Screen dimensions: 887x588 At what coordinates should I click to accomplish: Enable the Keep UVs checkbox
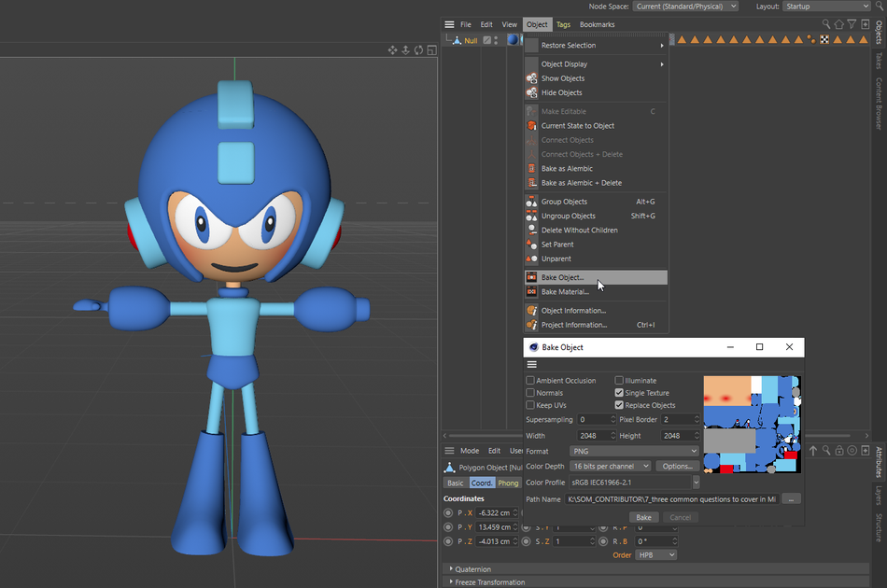(x=530, y=405)
